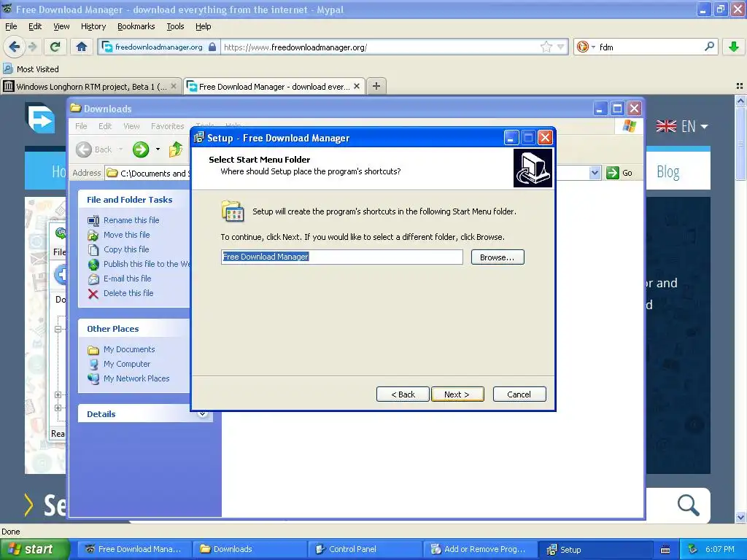Open the search engine selector dropdown arrow
The width and height of the screenshot is (747, 560).
[593, 47]
